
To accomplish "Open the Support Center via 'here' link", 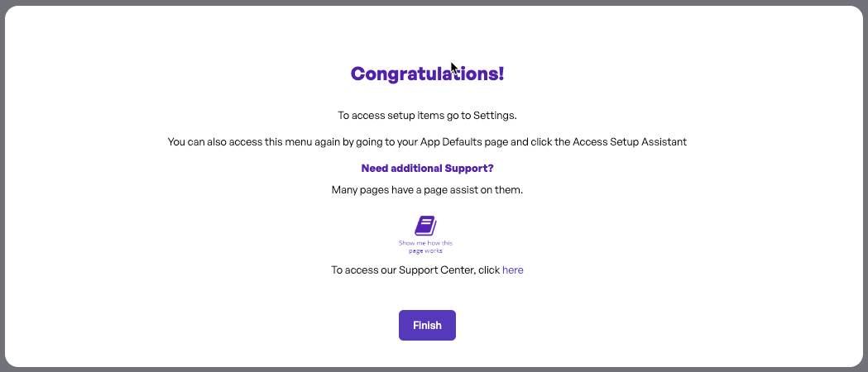I will coord(512,269).
